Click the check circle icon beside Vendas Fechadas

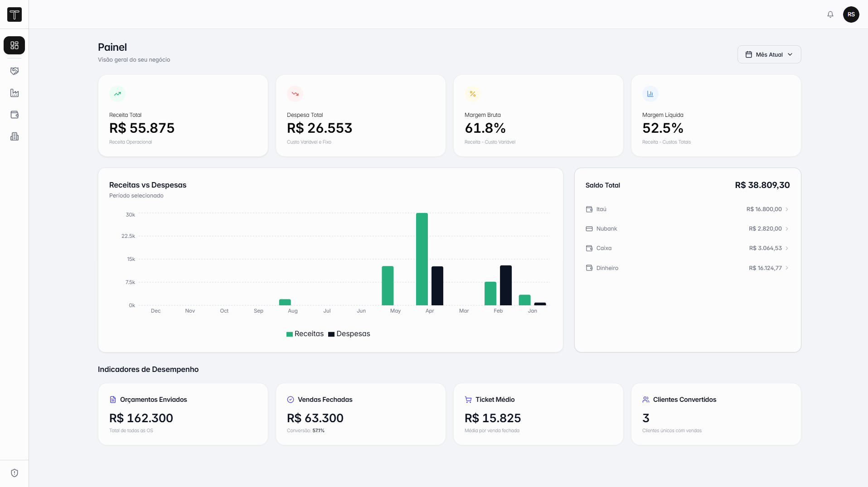pos(291,400)
